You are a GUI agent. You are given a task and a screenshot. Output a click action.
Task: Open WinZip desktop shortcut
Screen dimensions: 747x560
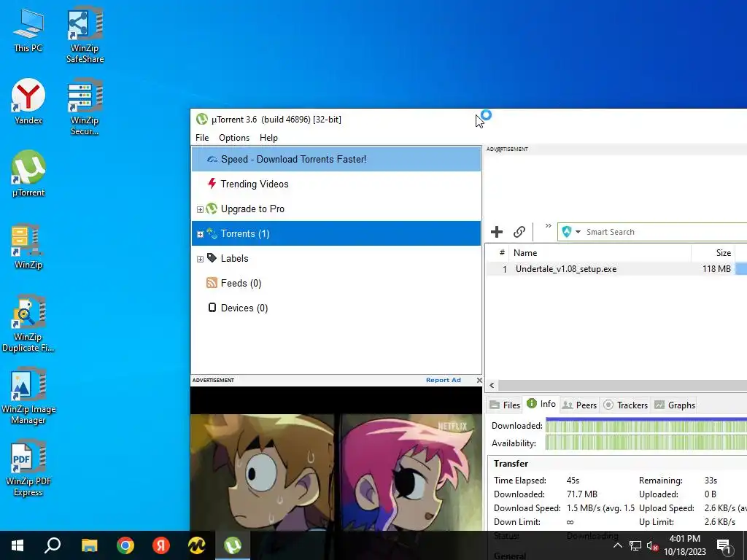(28, 246)
